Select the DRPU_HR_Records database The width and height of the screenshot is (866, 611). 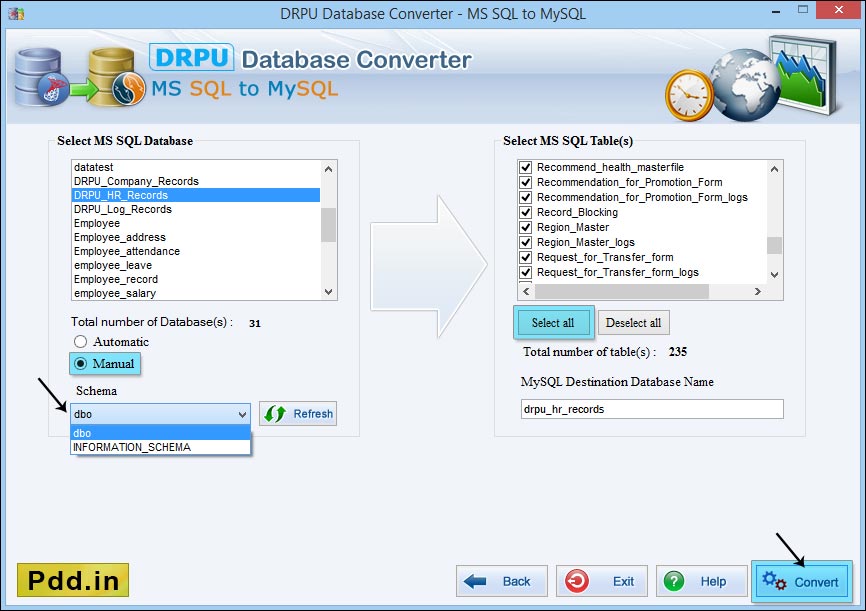pos(196,195)
